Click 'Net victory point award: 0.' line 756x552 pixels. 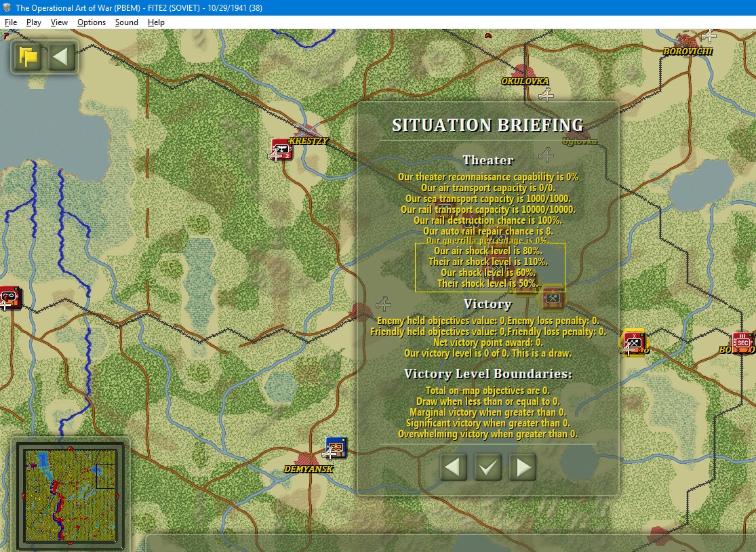pos(488,342)
